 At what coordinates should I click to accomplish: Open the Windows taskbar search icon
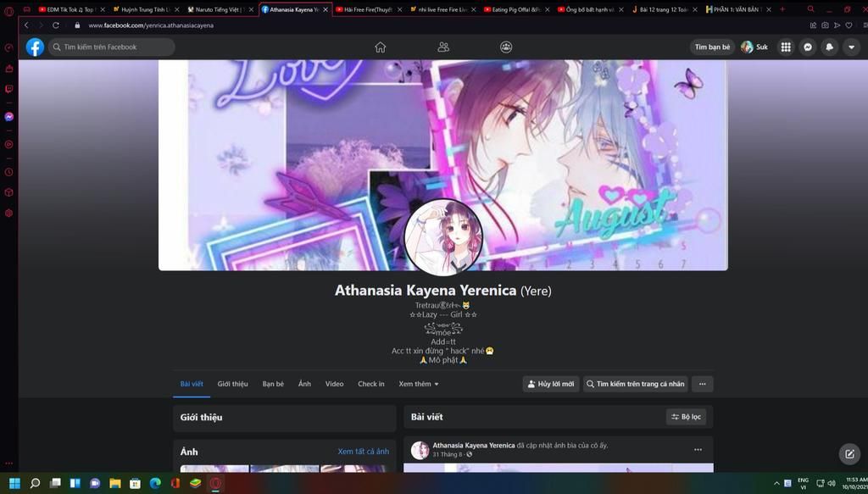35,484
